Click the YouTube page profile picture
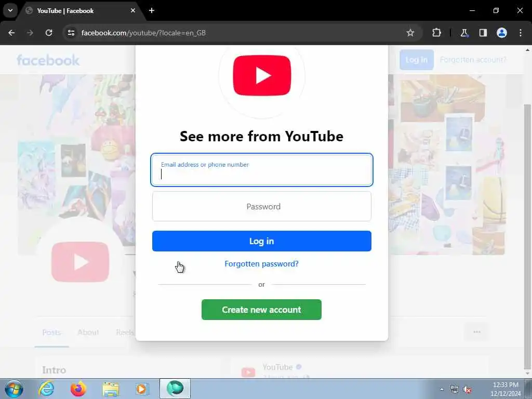The image size is (532, 399). pos(80,262)
